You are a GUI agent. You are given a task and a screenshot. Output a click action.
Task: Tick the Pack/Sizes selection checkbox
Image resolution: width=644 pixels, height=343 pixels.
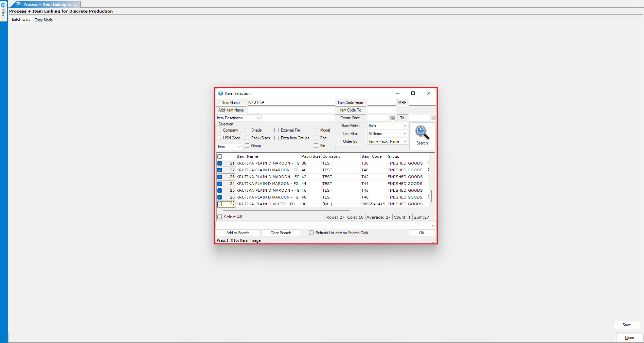coord(247,138)
